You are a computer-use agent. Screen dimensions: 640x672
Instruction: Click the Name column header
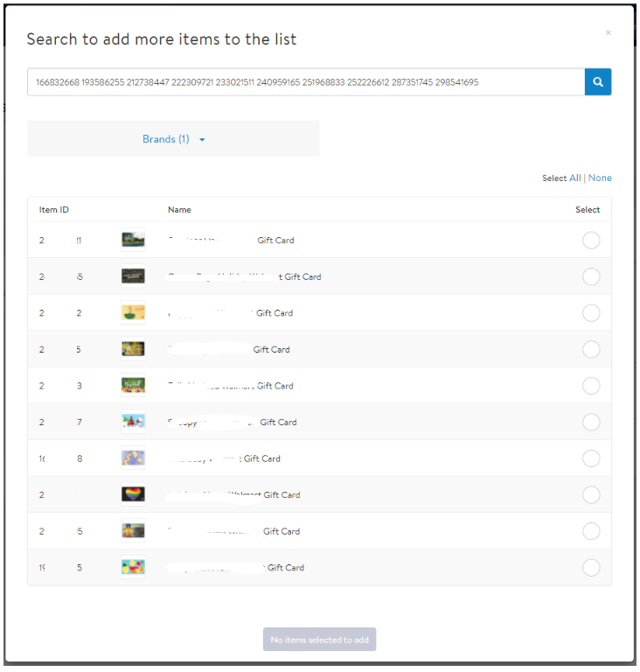(179, 210)
